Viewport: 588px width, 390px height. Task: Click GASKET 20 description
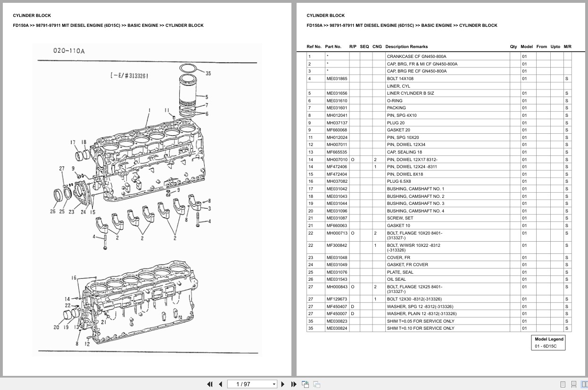point(398,130)
